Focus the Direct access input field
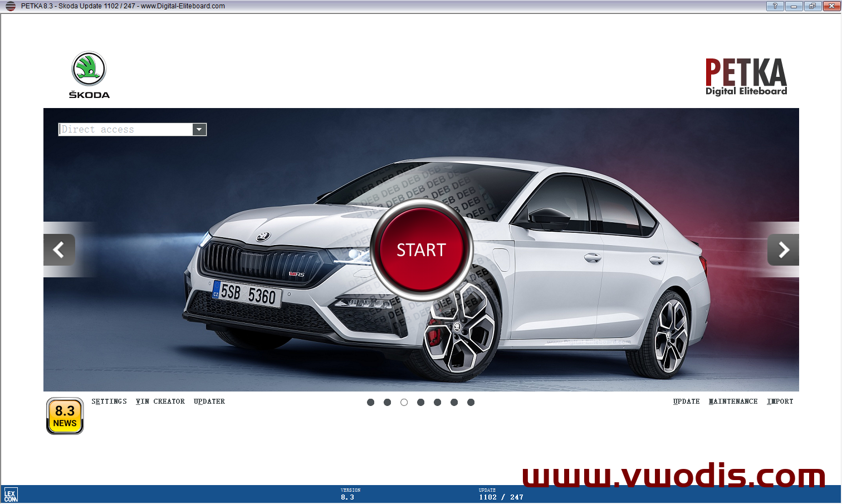 126,129
